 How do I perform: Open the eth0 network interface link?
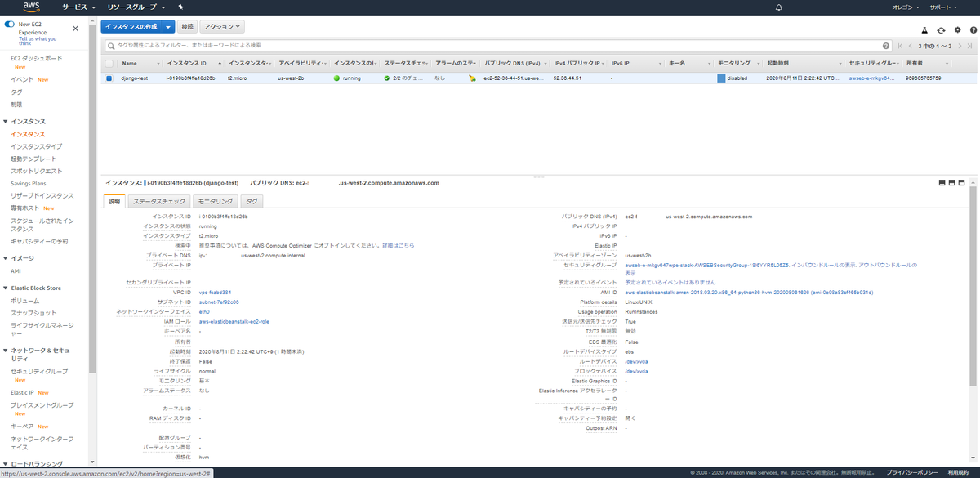click(x=204, y=311)
